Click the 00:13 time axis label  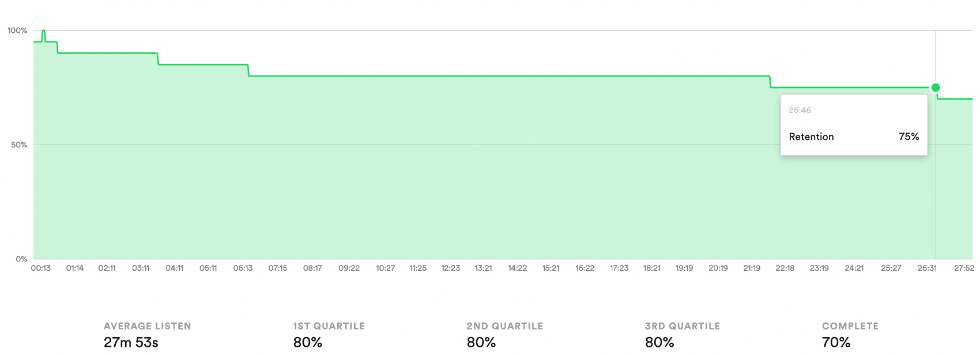point(41,268)
